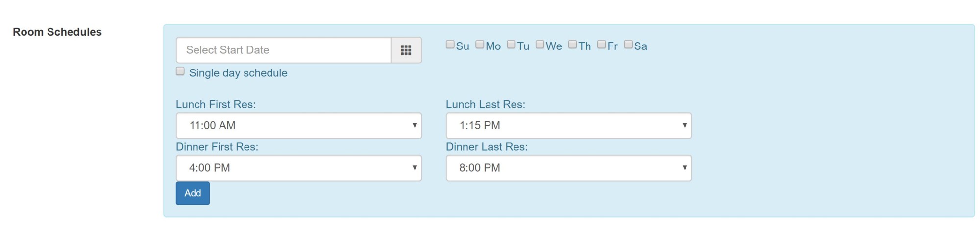The image size is (980, 232).
Task: Toggle the Single day schedule checkbox
Action: [x=180, y=71]
